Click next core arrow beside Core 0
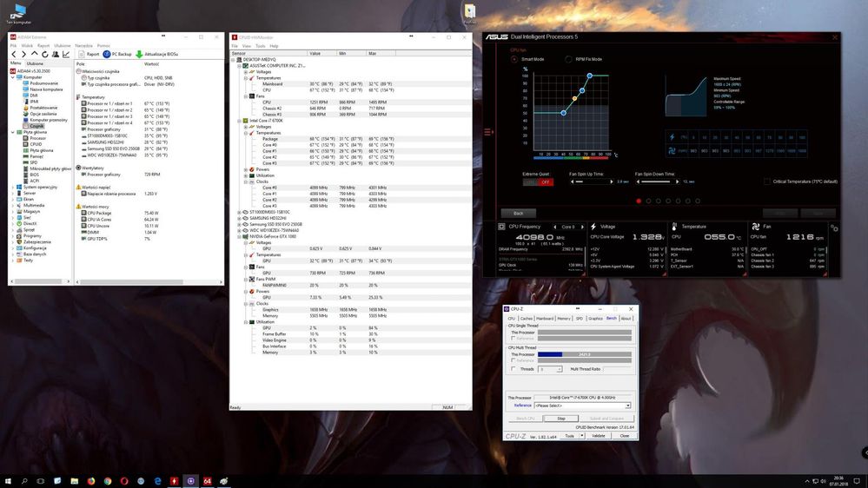 click(582, 227)
